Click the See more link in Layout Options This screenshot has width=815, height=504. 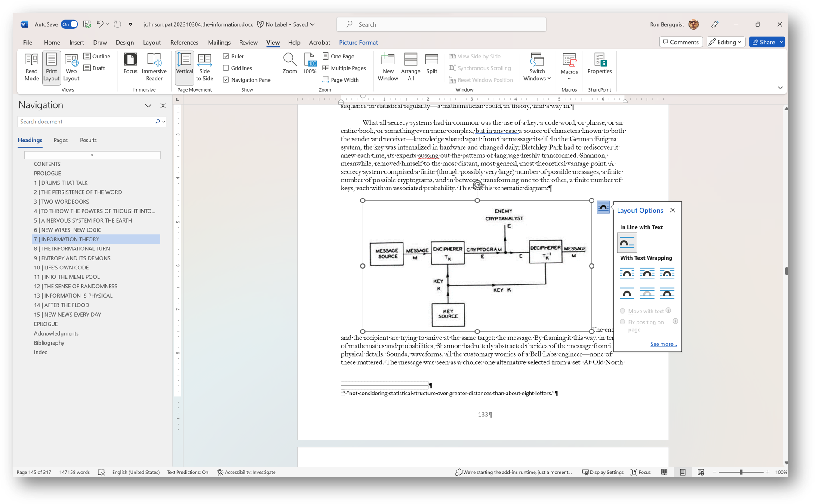pyautogui.click(x=663, y=344)
